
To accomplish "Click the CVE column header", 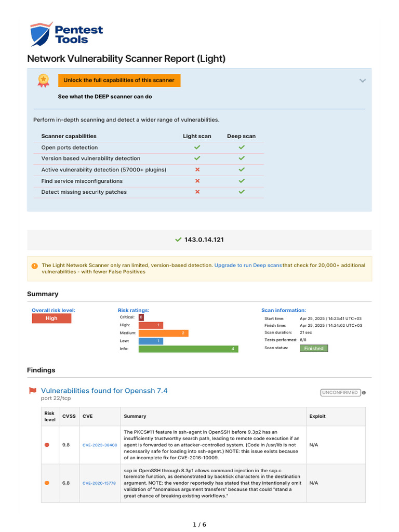I will 87,416.
